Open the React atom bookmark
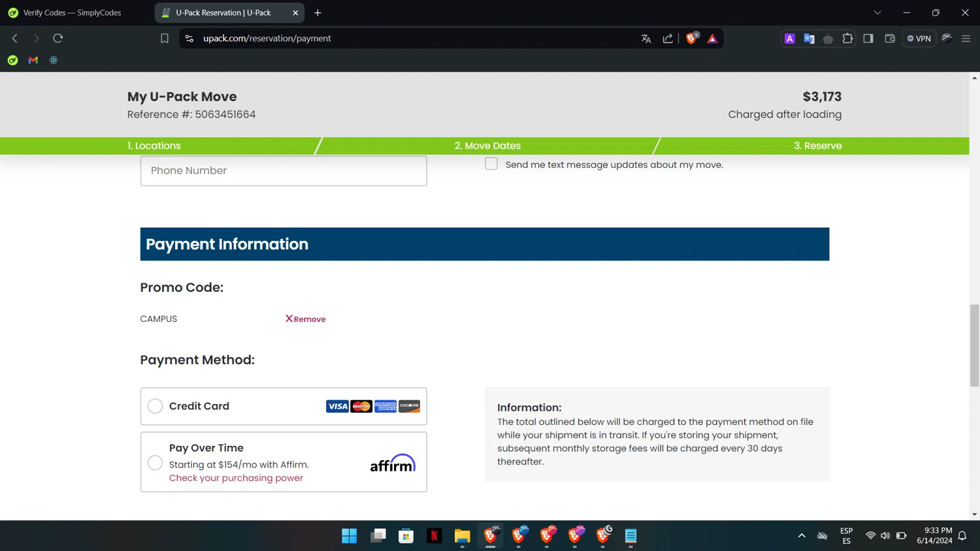Screen dimensions: 980x551 pyautogui.click(x=54, y=60)
